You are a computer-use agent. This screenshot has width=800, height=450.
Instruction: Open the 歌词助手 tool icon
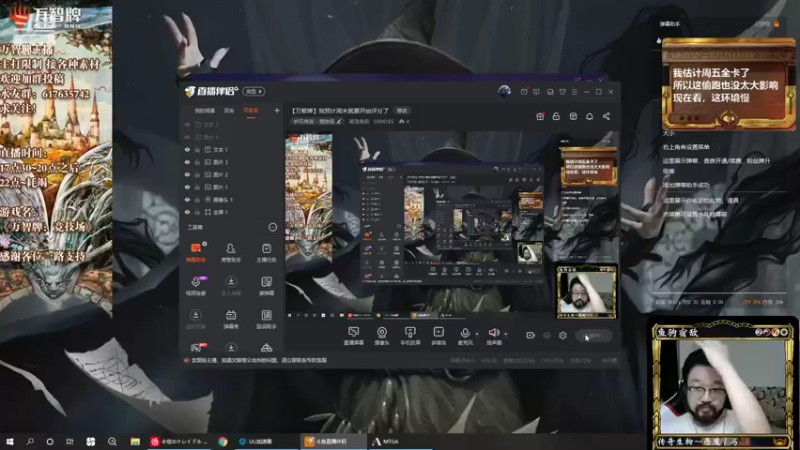coord(266,319)
